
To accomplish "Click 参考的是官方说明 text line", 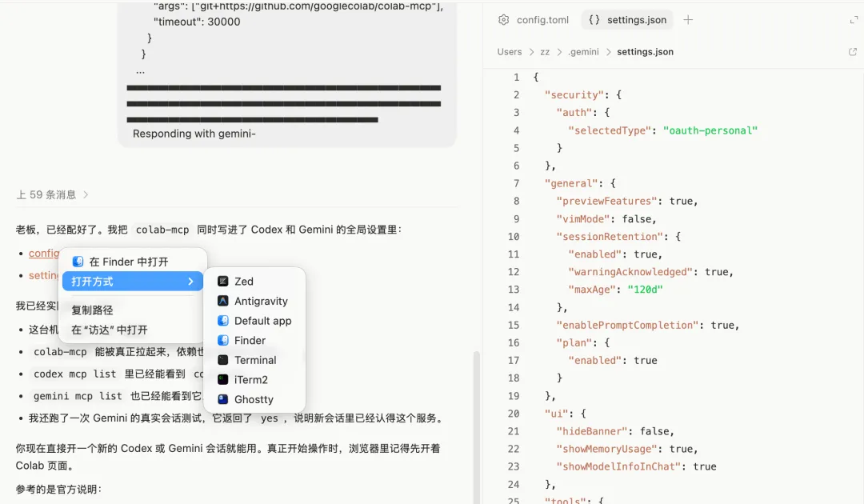I will point(58,489).
